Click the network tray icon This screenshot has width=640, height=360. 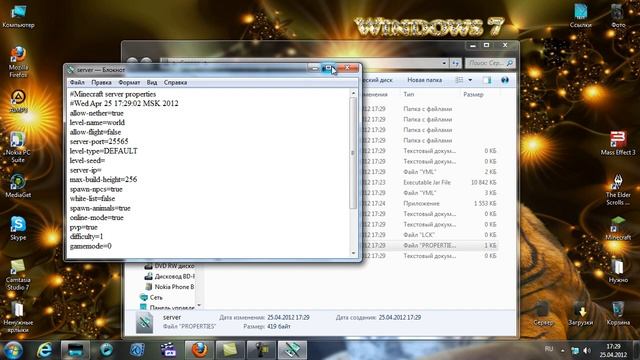coord(575,351)
